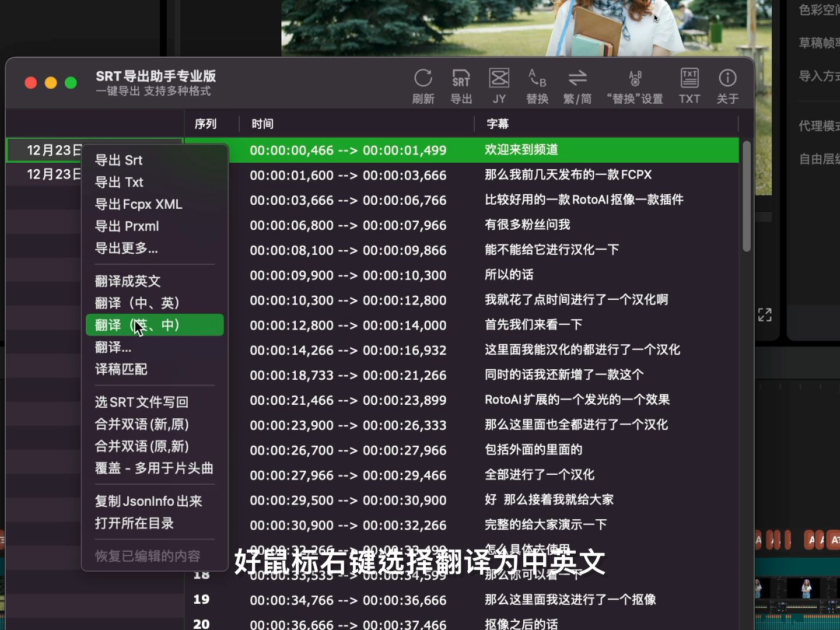Click time cell 00:00:29,500 --> 00:00:30,900
This screenshot has height=630, width=840.
[348, 501]
